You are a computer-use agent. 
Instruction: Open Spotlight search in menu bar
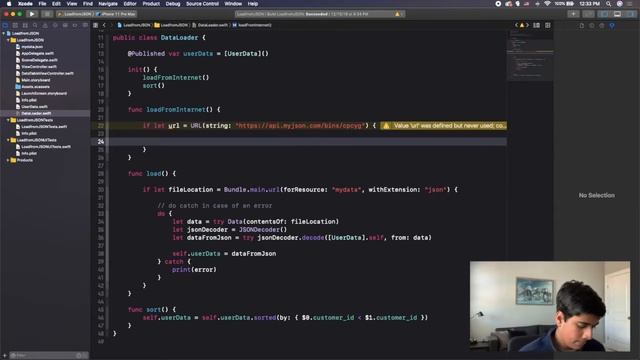tap(608, 4)
